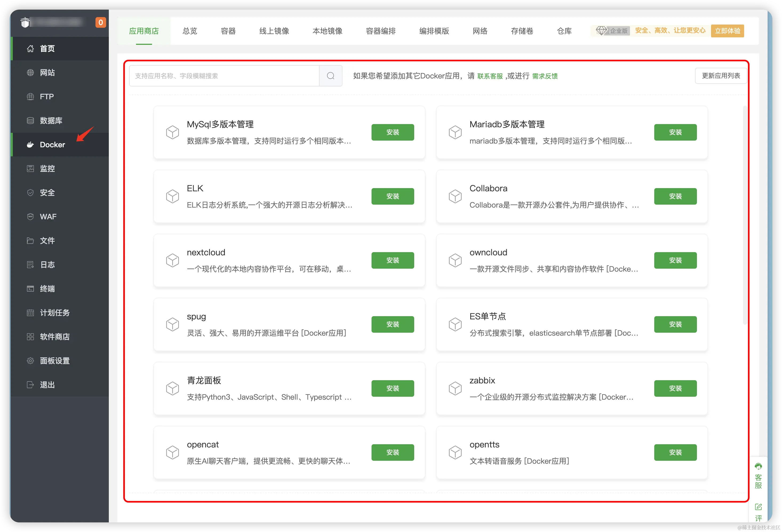Open the 本地镜像 tab
Screen dimensions: 782x532
point(327,31)
